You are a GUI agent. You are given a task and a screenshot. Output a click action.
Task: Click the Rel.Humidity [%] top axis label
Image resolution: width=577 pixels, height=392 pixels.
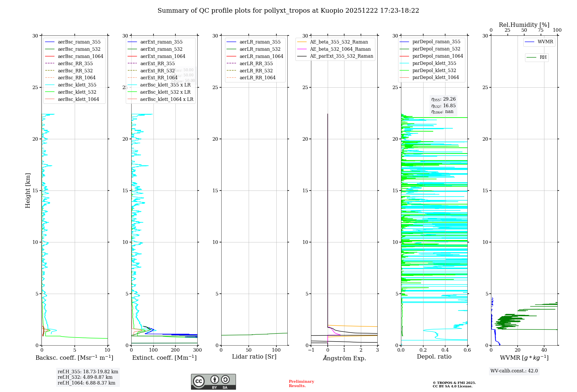(524, 25)
